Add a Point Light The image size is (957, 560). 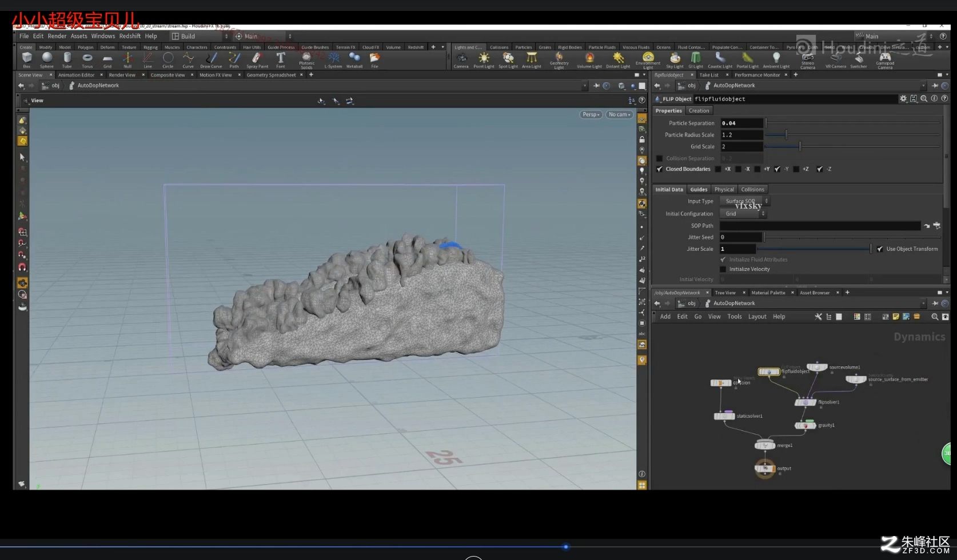[484, 59]
